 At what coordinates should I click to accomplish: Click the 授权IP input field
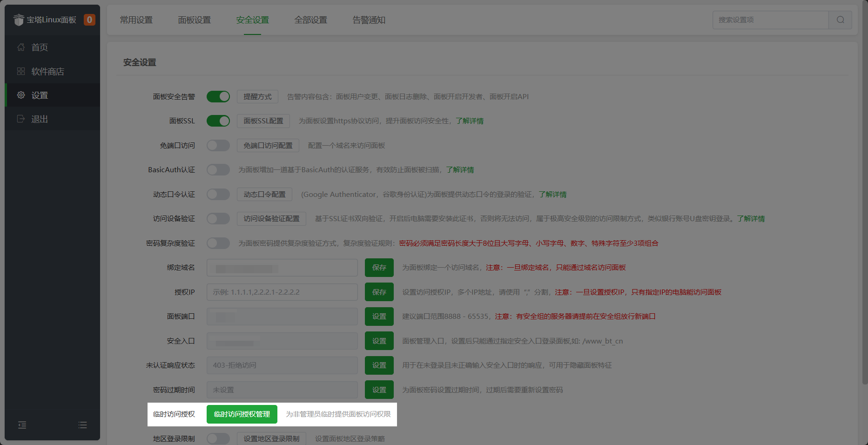(x=282, y=292)
